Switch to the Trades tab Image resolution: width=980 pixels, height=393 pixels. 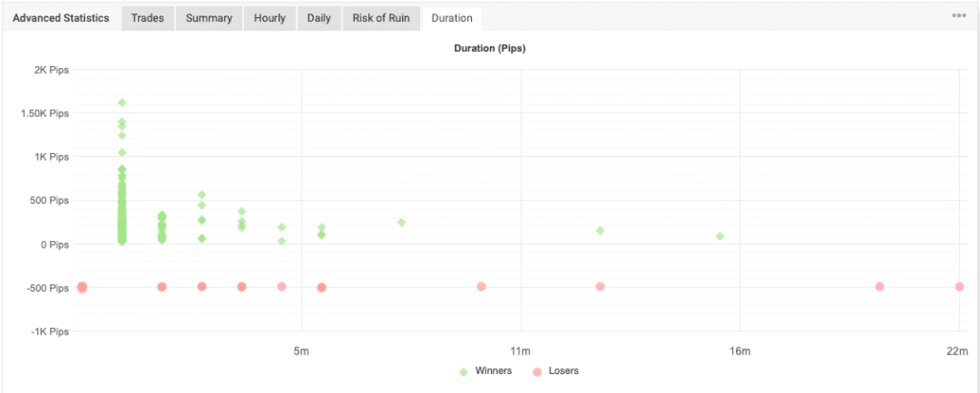click(x=147, y=18)
